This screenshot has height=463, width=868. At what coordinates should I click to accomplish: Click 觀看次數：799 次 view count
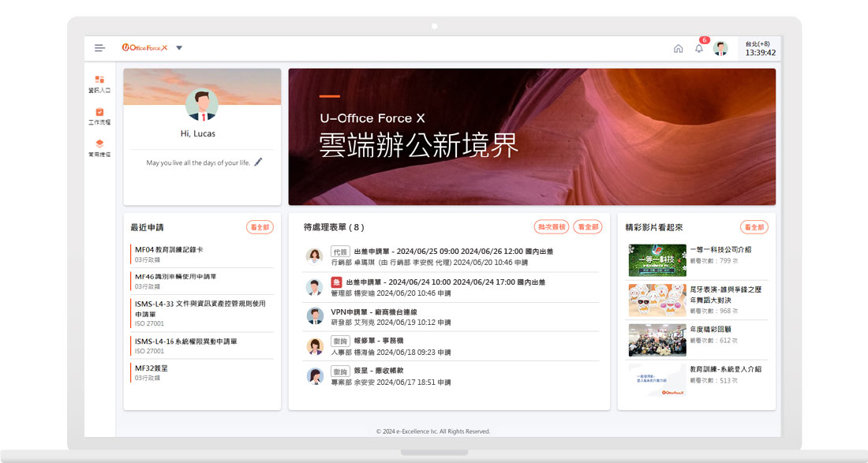pos(713,260)
